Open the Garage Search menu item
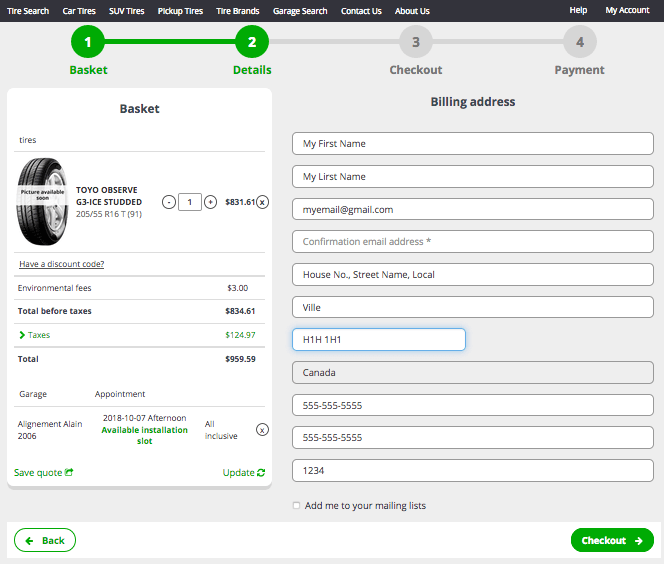 pyautogui.click(x=300, y=11)
